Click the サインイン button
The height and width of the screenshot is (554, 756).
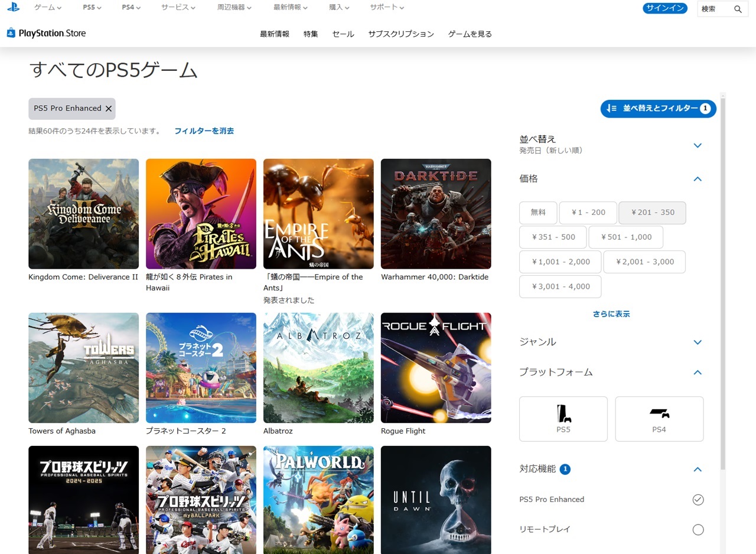point(665,8)
